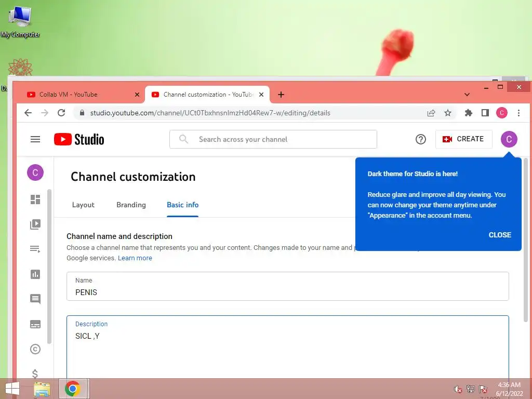Go to Dashboard in the sidebar
The image size is (532, 399).
pos(35,199)
